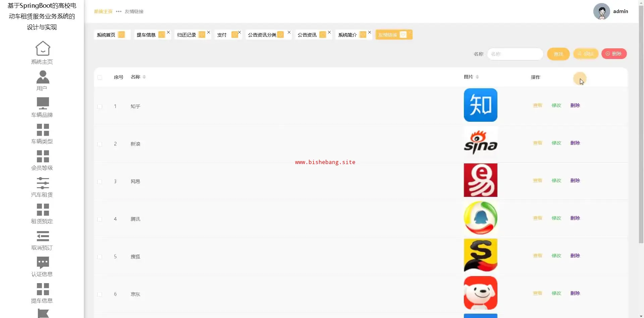
Task: Close the 归还记录 tab
Action: coord(209,32)
